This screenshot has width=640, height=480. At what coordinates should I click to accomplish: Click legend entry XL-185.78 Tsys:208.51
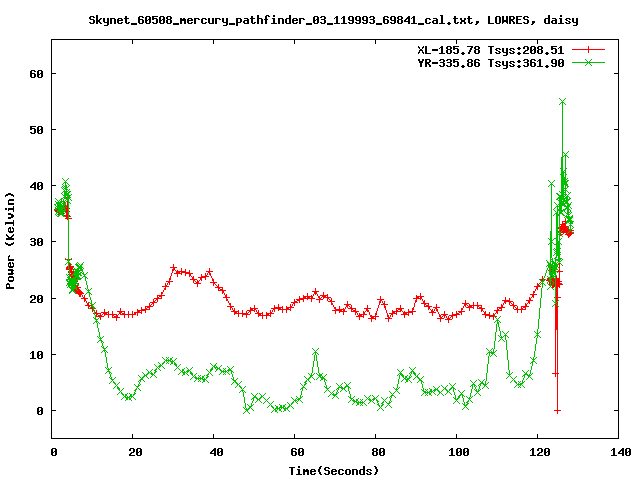pos(491,50)
